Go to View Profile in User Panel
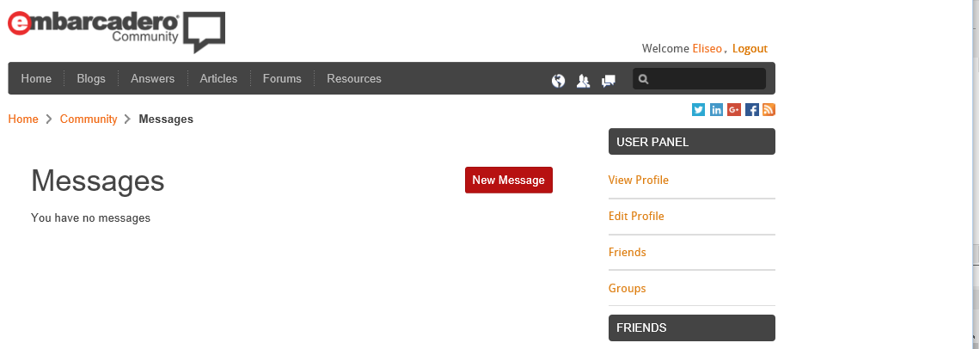 point(638,180)
